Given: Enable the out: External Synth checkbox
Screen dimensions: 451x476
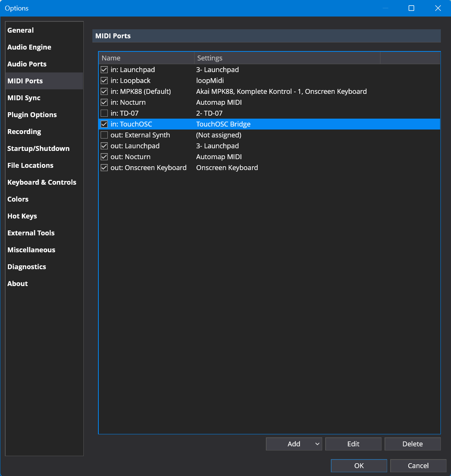Looking at the screenshot, I should point(104,135).
